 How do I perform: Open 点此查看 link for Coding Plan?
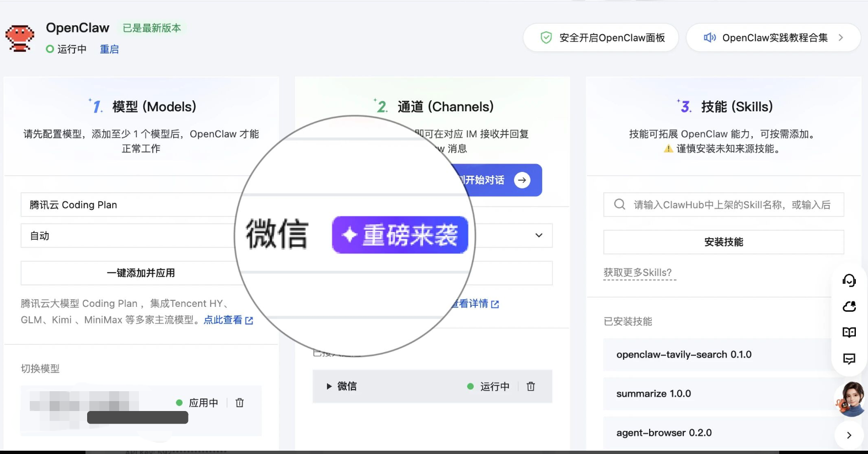(x=223, y=320)
